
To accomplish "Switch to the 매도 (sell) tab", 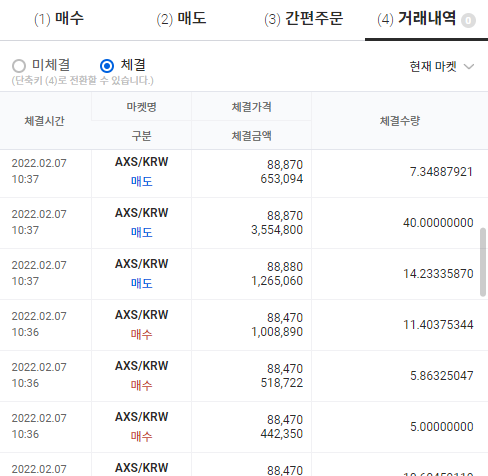I will coord(182,18).
